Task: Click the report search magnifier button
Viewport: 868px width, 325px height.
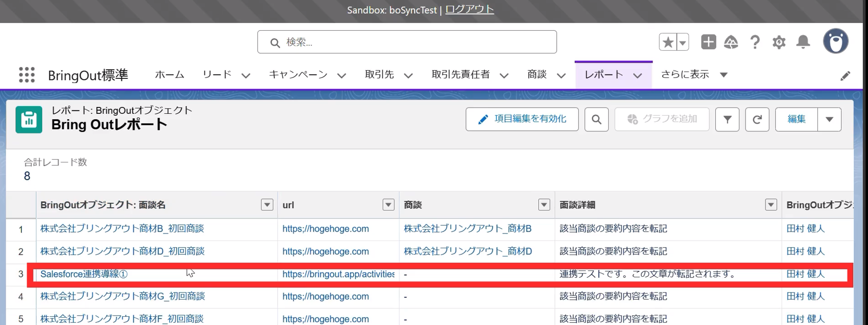Action: (x=597, y=119)
